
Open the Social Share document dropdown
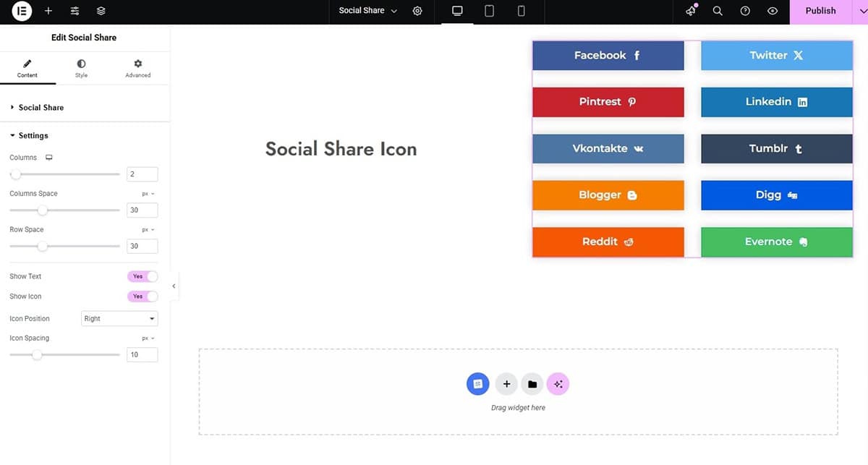369,11
